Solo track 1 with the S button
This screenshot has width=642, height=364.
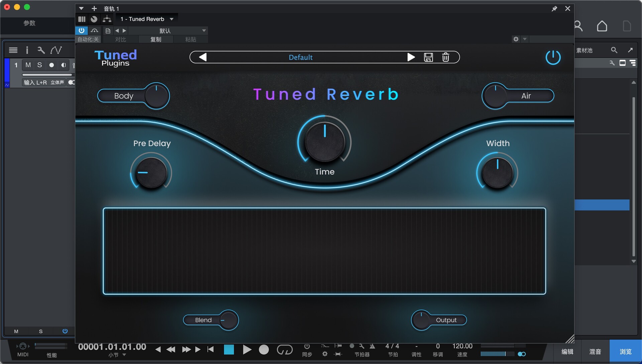point(39,65)
